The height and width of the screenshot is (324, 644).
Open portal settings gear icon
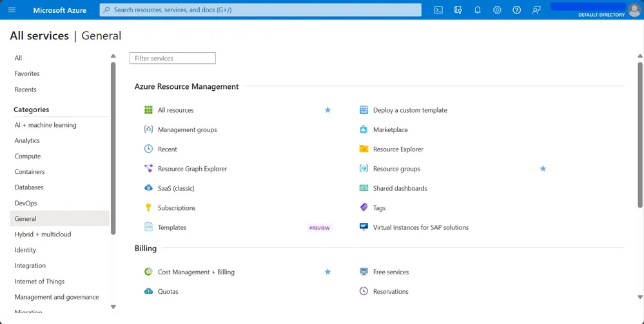[x=497, y=10]
